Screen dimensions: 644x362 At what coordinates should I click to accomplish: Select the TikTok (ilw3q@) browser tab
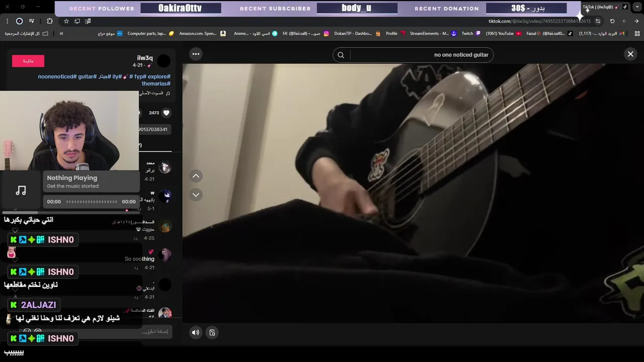coord(605,7)
